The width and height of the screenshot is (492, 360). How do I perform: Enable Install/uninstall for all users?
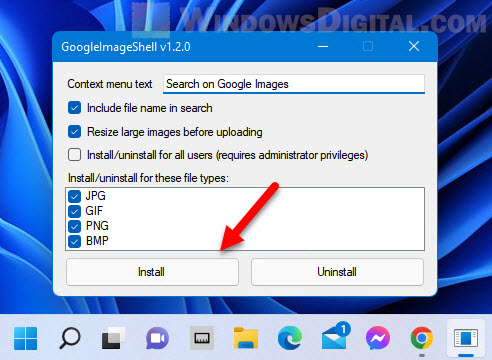pos(74,155)
